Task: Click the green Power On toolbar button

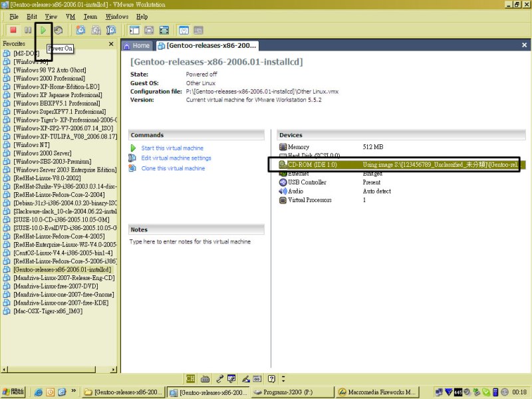Action: click(x=43, y=30)
